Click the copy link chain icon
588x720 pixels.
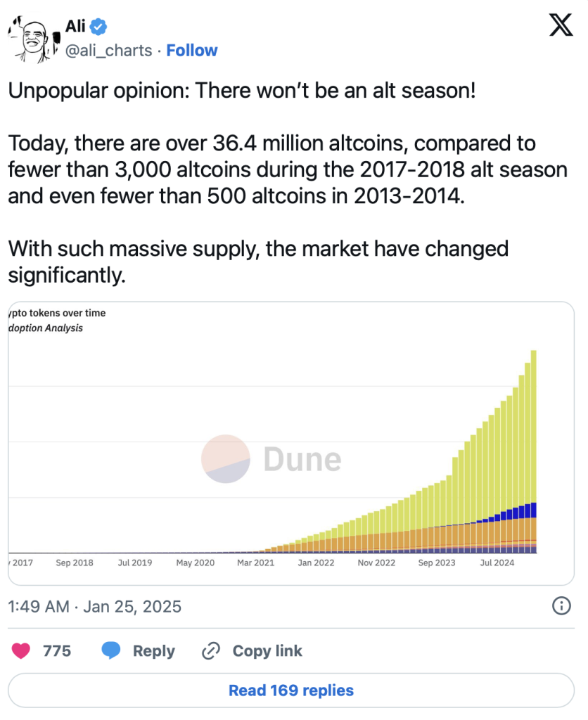click(x=211, y=651)
